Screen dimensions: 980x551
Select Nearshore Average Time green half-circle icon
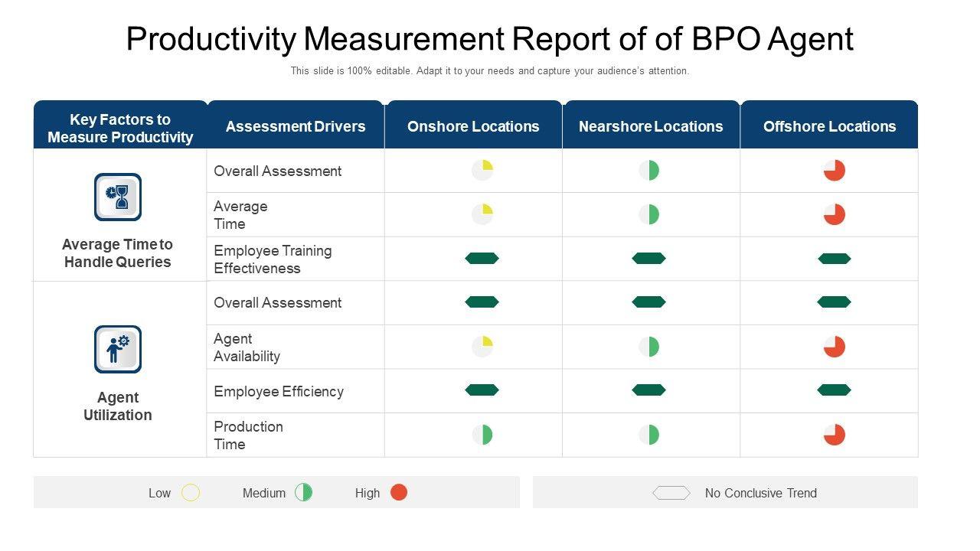(649, 214)
